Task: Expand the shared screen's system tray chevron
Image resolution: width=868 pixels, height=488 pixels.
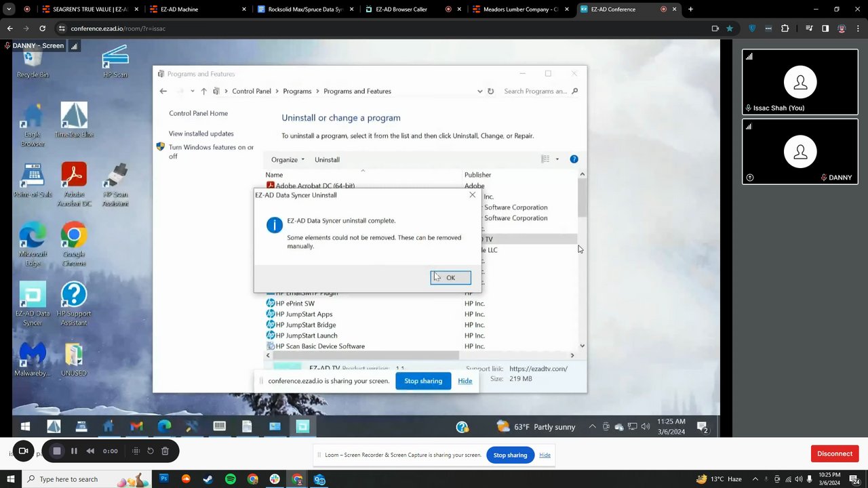Action: 592,426
